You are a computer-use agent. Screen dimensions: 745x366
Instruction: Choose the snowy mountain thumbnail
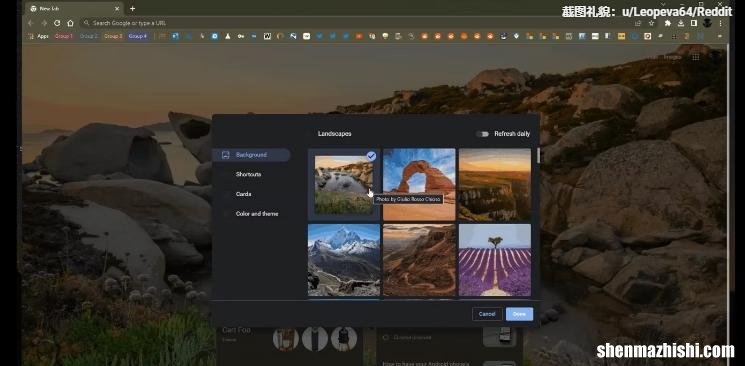(344, 260)
